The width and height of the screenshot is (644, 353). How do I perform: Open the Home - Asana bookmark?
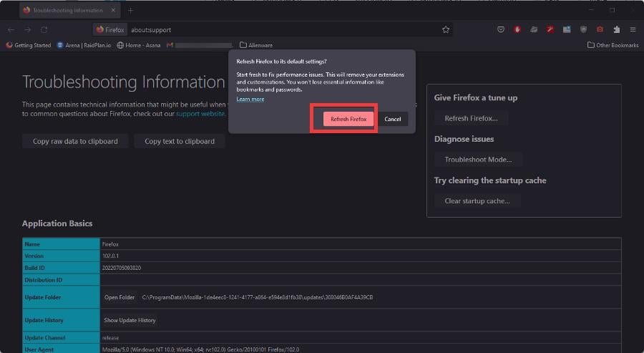click(138, 45)
